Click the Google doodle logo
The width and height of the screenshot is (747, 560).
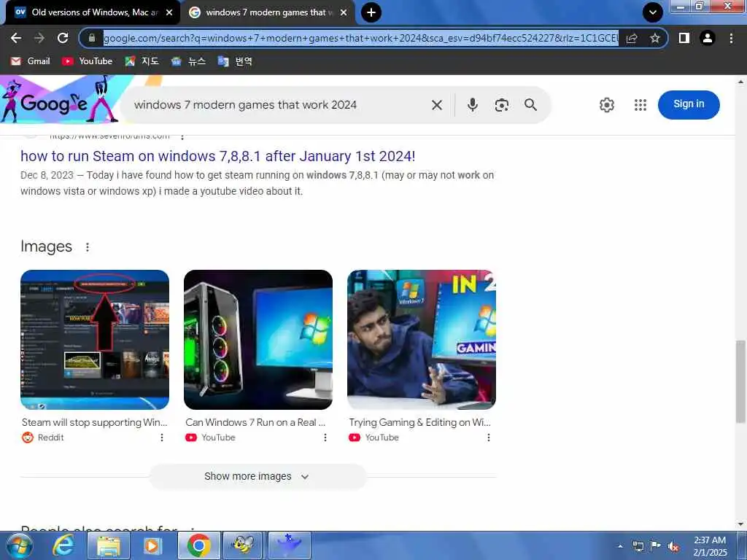(60, 100)
